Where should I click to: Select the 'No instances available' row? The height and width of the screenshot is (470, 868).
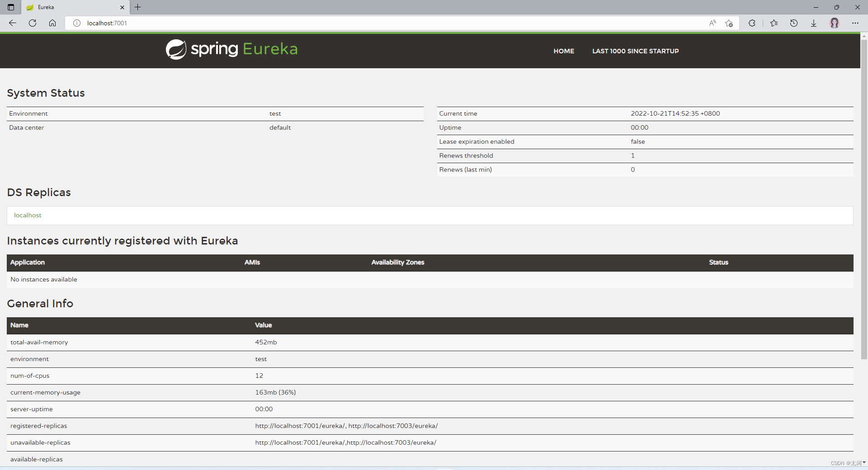point(430,279)
